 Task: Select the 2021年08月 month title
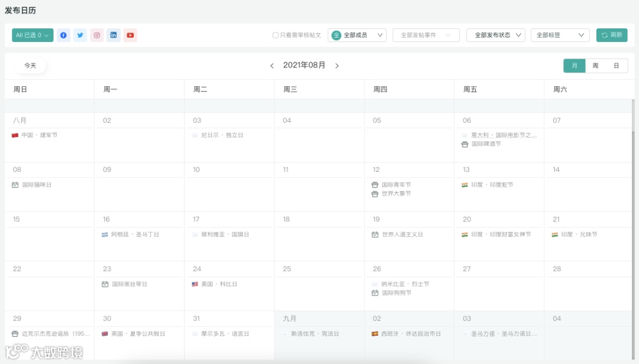pos(305,66)
